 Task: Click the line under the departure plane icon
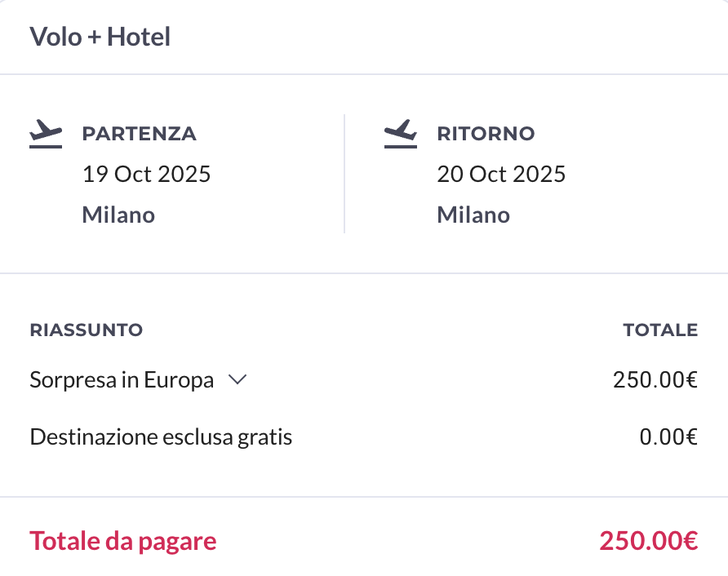pos(46,147)
